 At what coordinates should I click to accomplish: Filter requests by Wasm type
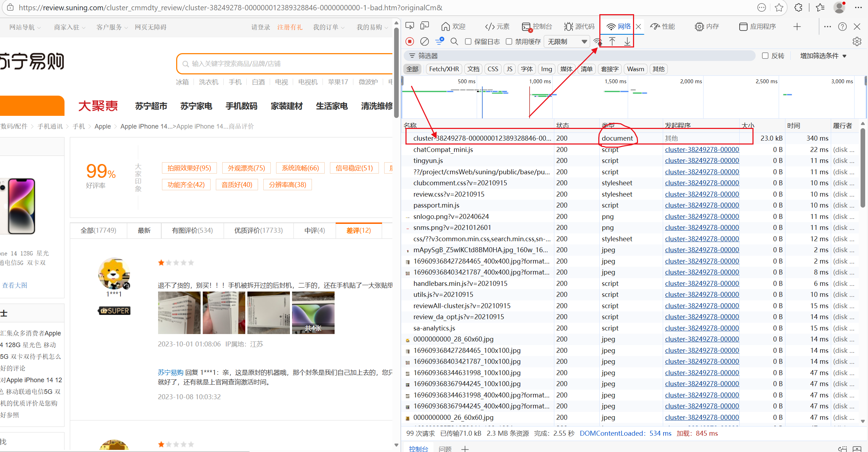click(x=635, y=69)
